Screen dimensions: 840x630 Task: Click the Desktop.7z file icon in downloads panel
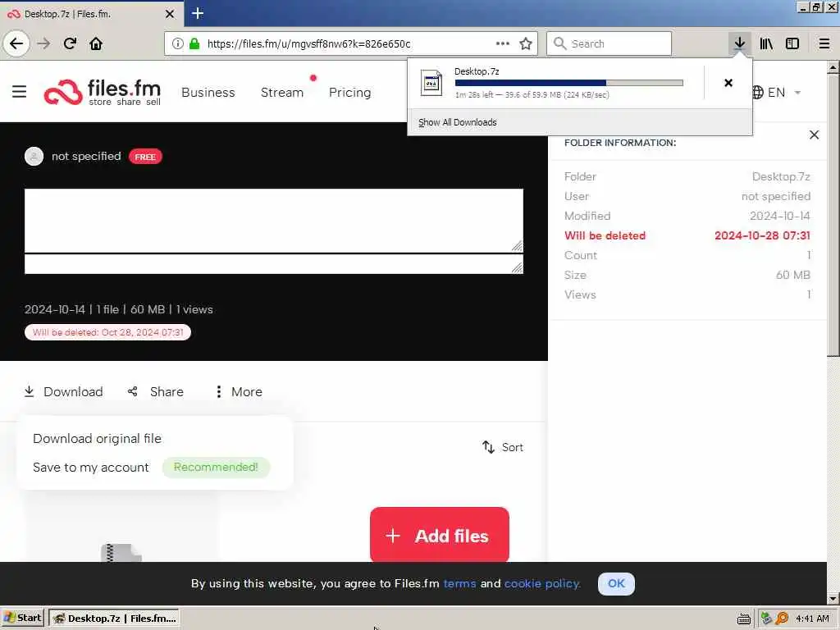pos(431,83)
